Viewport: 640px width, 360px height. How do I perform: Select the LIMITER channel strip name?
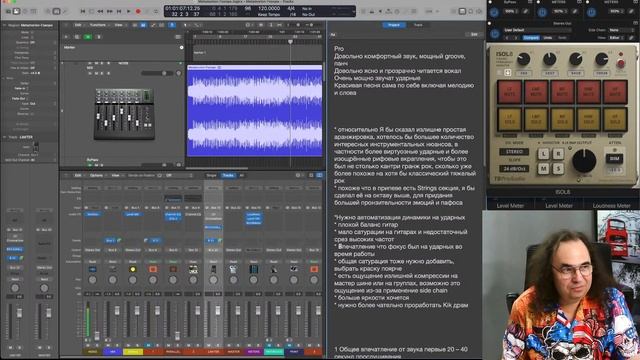pos(213,351)
